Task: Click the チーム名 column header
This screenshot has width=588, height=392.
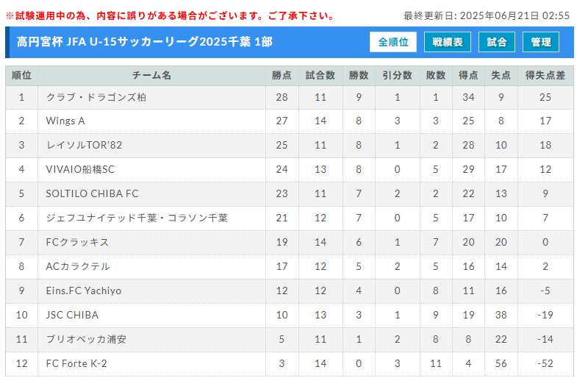Action: (x=151, y=76)
